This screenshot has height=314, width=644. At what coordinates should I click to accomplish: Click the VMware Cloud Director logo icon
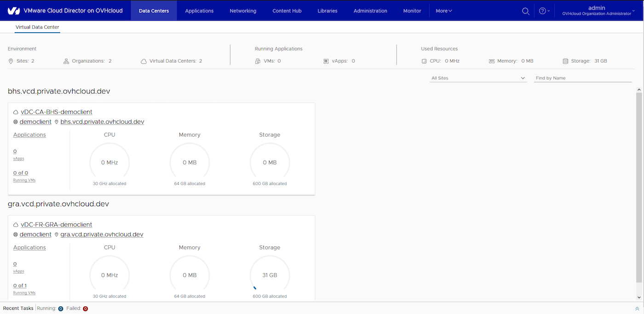tap(14, 11)
